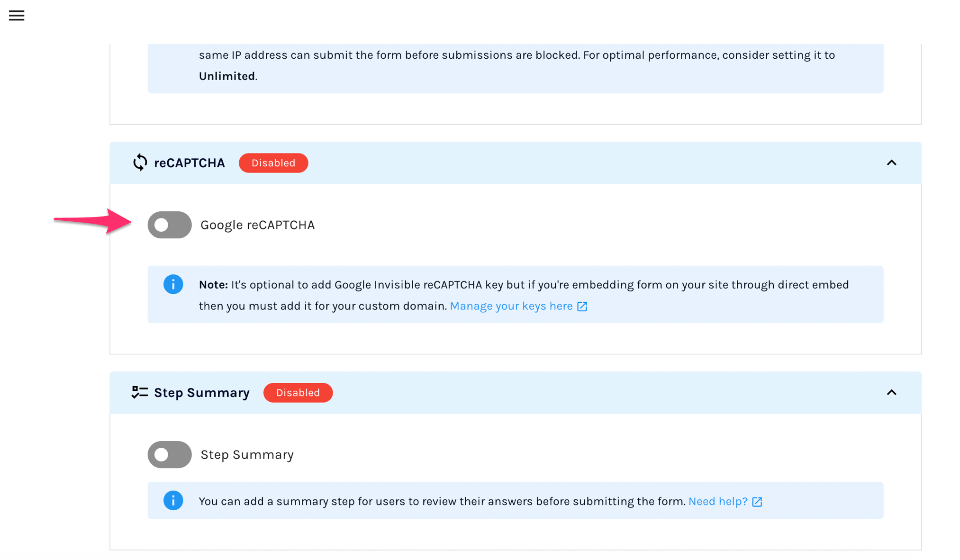Click external-link icon beside Need help

pyautogui.click(x=757, y=502)
